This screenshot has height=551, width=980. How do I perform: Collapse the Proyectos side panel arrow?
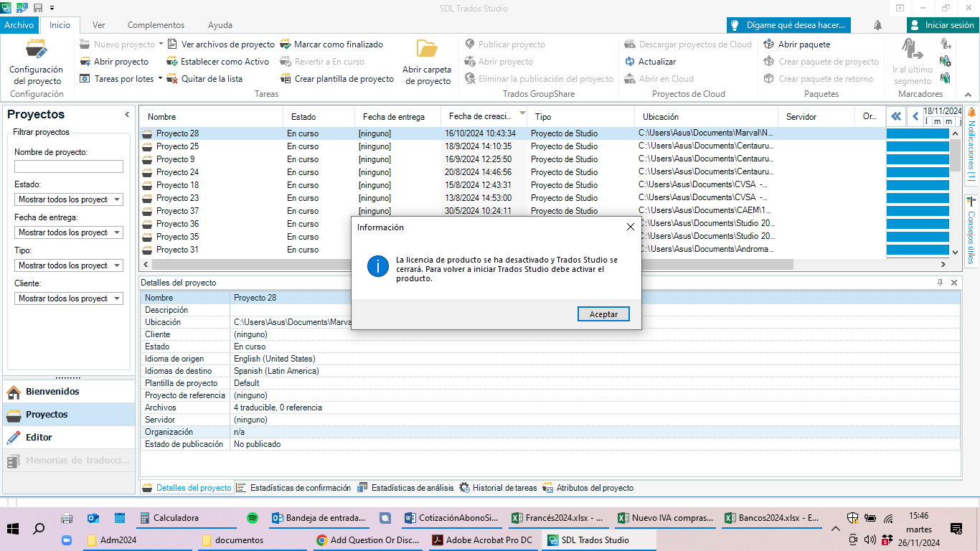pos(127,115)
